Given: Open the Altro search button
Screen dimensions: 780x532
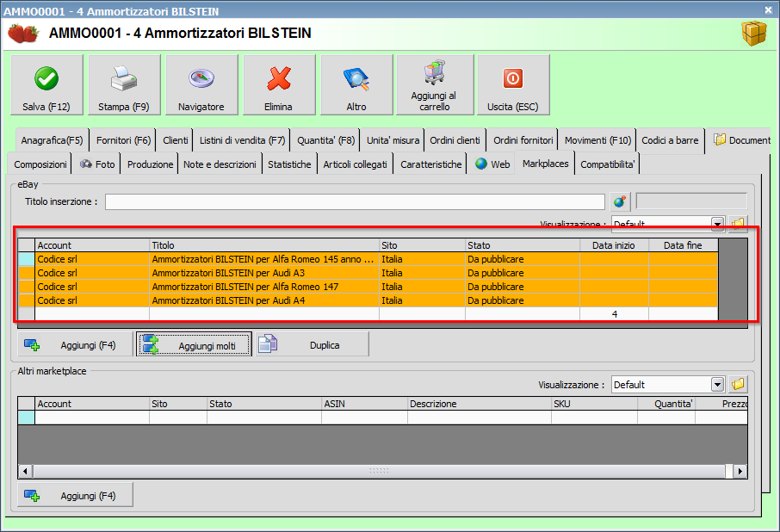Looking at the screenshot, I should pyautogui.click(x=356, y=85).
